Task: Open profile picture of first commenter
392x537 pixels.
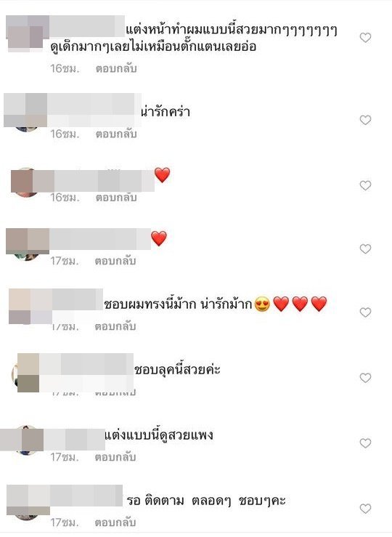Action: coord(25,36)
